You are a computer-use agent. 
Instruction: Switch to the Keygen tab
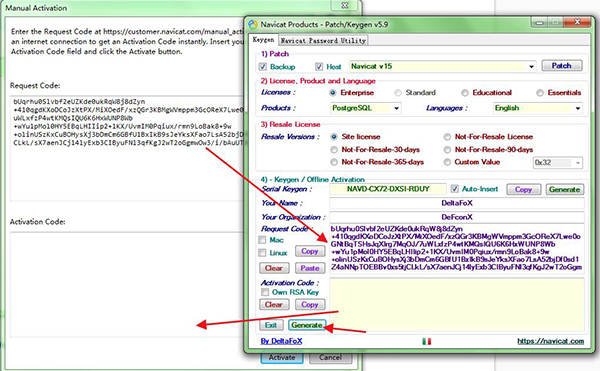coord(263,40)
